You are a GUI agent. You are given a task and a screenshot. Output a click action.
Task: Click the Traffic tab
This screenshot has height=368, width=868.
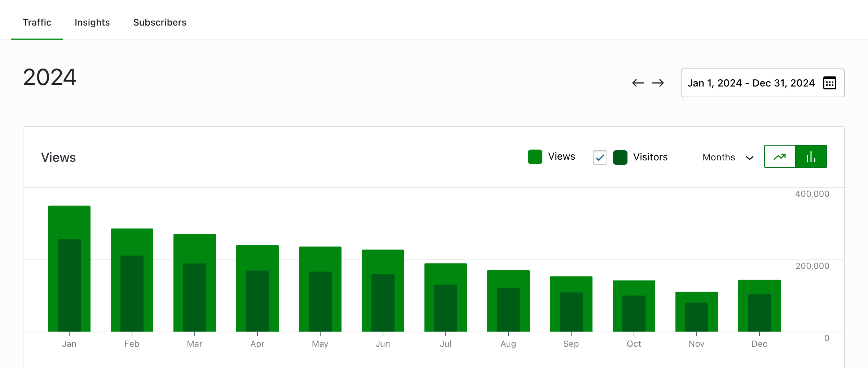click(x=37, y=22)
